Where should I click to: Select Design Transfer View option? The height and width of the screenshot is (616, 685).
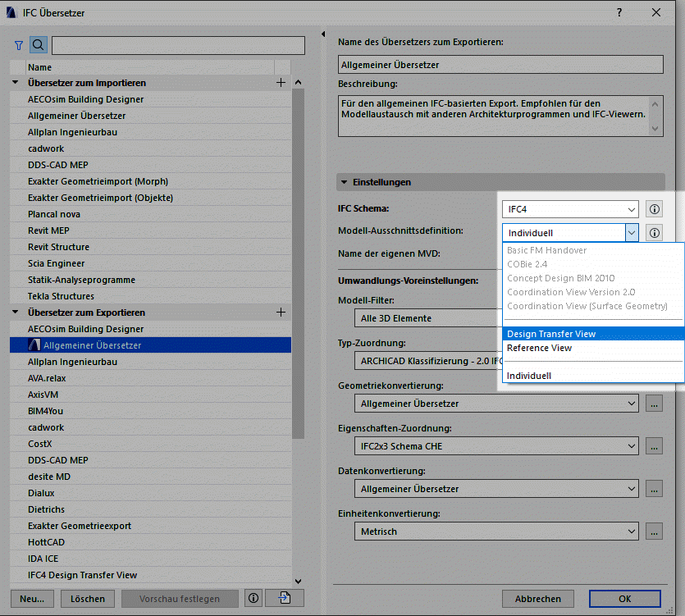(x=593, y=334)
